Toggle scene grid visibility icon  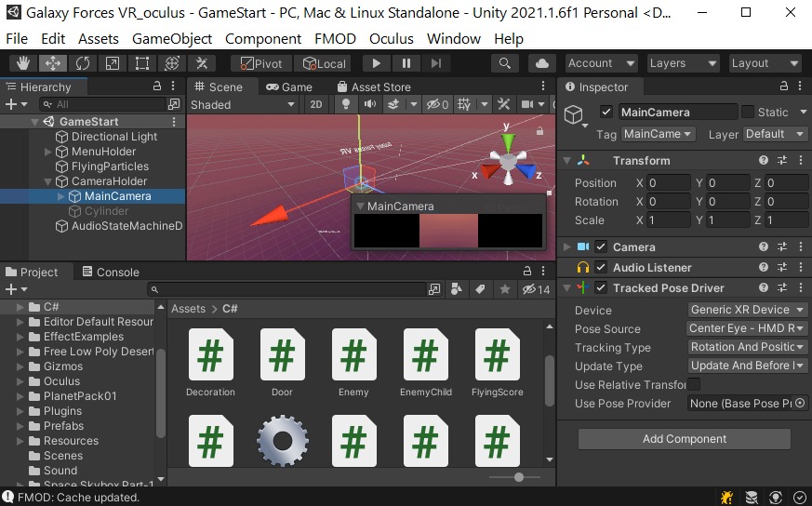(x=464, y=104)
